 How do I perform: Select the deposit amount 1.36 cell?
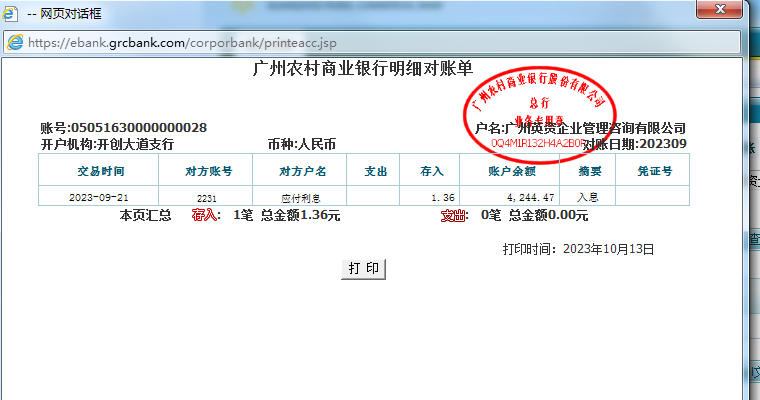tap(429, 197)
